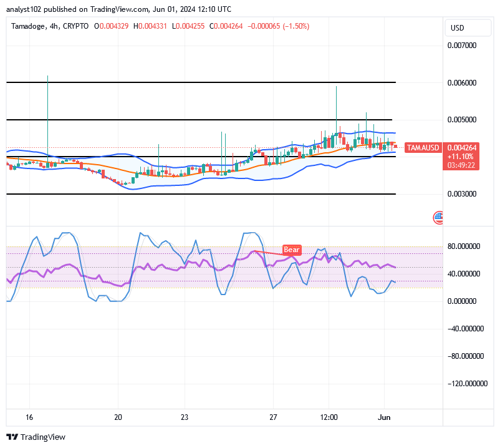
Task: Click the TAMAUSD price label tag
Action: 423,148
